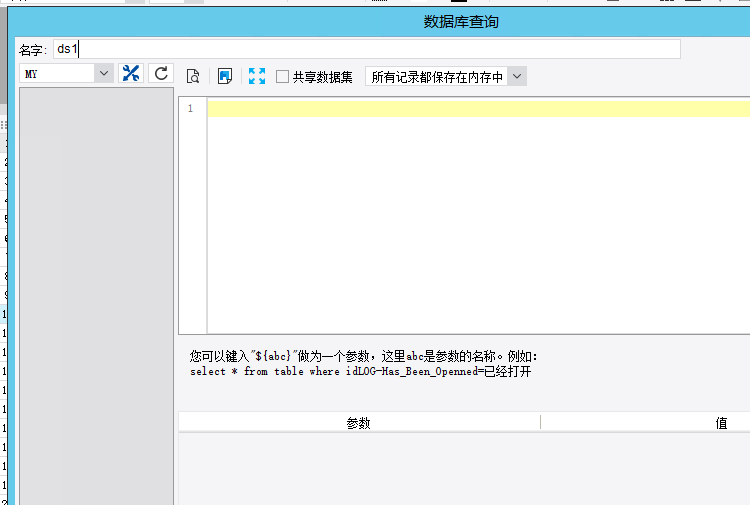The width and height of the screenshot is (750, 505).
Task: Expand the 所有记录都保存在内存中 dropdown arrow
Action: 517,77
